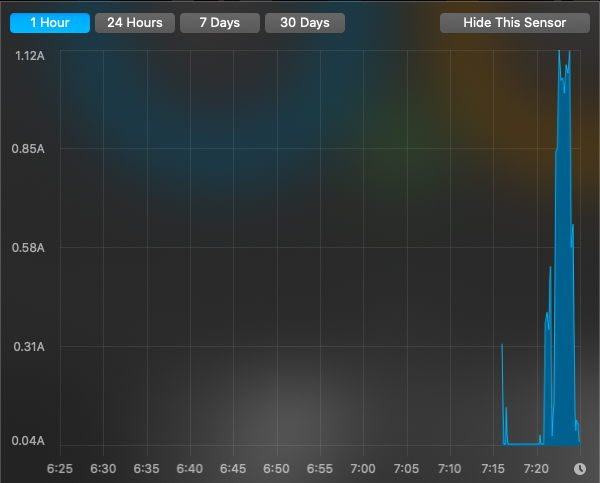600x483 pixels.
Task: Click the 0.58A axis label
Action: (28, 248)
